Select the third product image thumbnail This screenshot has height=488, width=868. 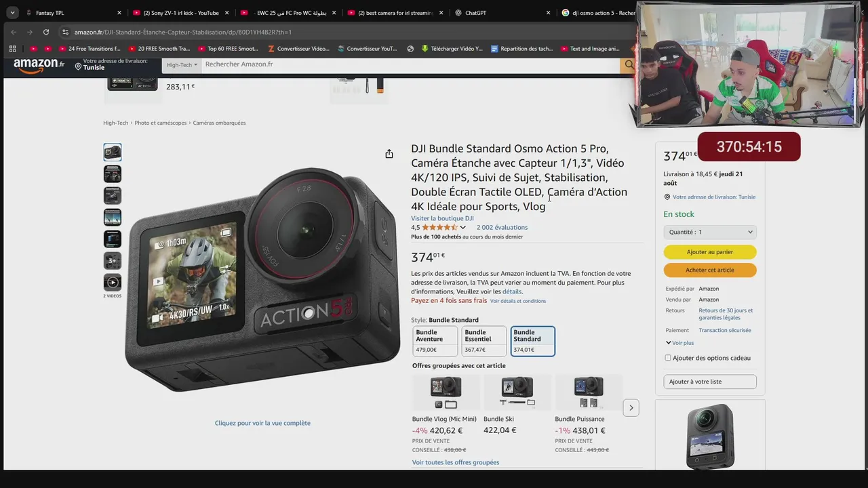113,195
